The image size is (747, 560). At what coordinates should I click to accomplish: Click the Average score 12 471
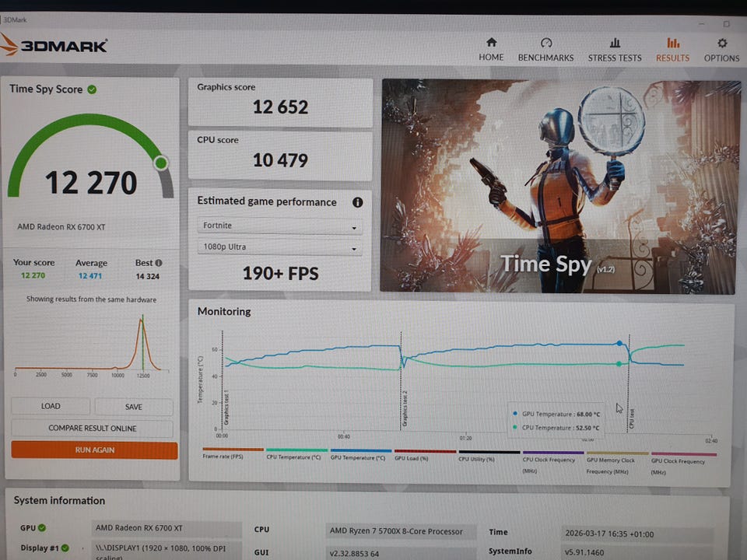tap(90, 275)
